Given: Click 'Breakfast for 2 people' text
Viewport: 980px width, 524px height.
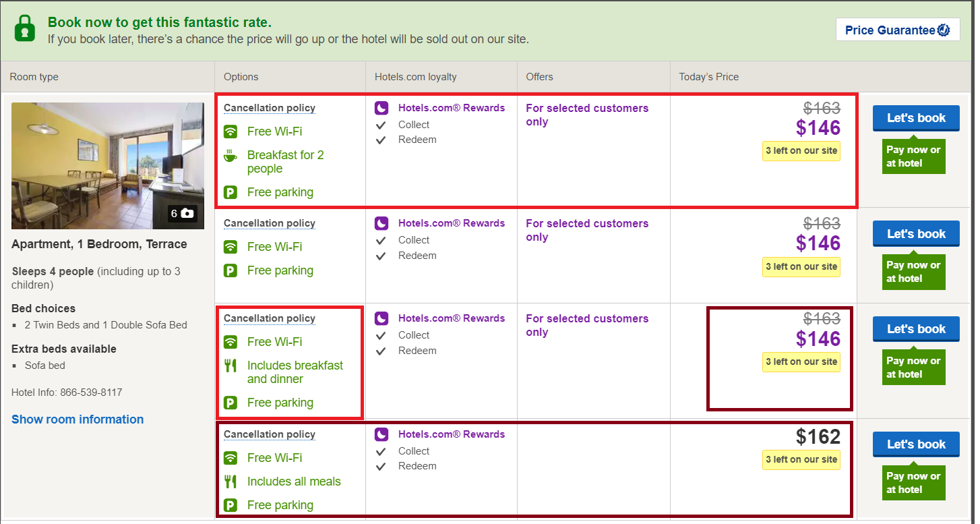Looking at the screenshot, I should [x=286, y=162].
